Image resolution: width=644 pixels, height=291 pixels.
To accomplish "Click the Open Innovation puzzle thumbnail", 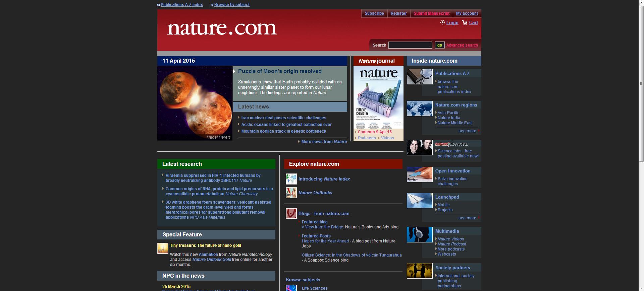I will pyautogui.click(x=420, y=174).
